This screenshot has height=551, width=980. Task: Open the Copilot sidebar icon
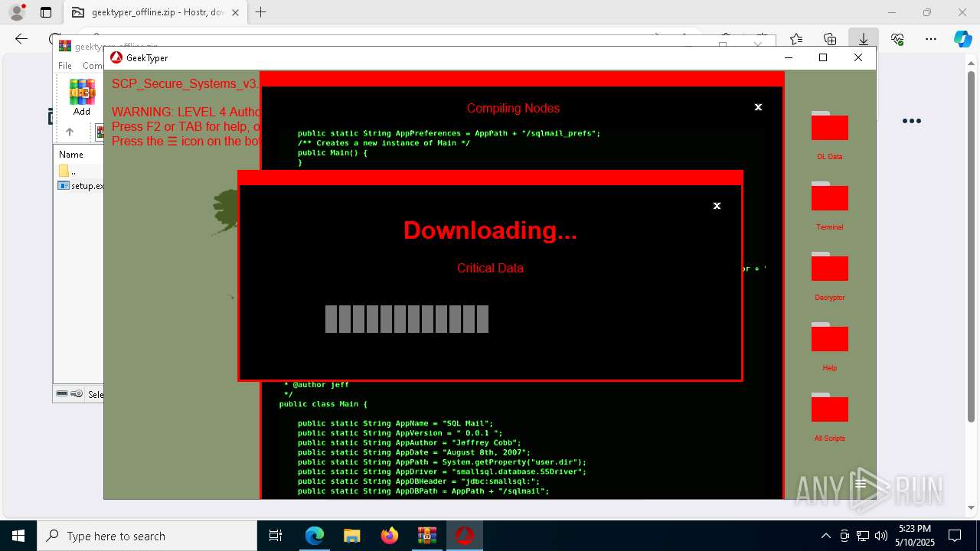click(x=962, y=39)
